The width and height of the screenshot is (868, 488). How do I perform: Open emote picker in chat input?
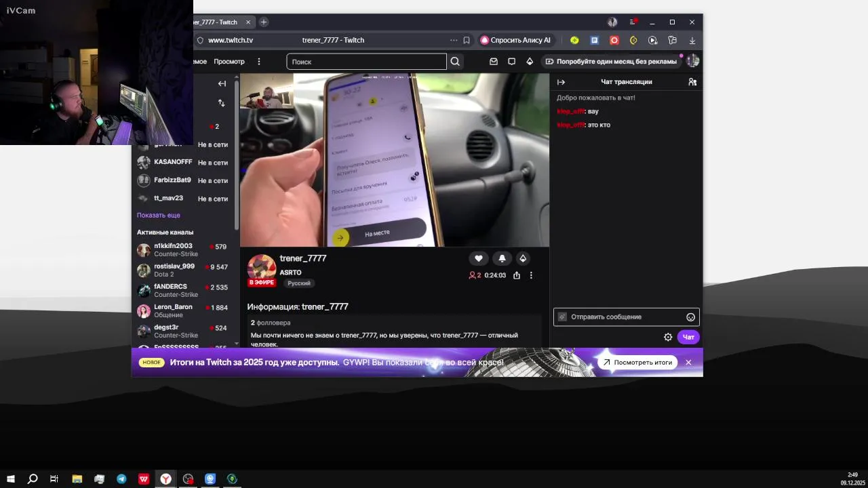pyautogui.click(x=690, y=317)
